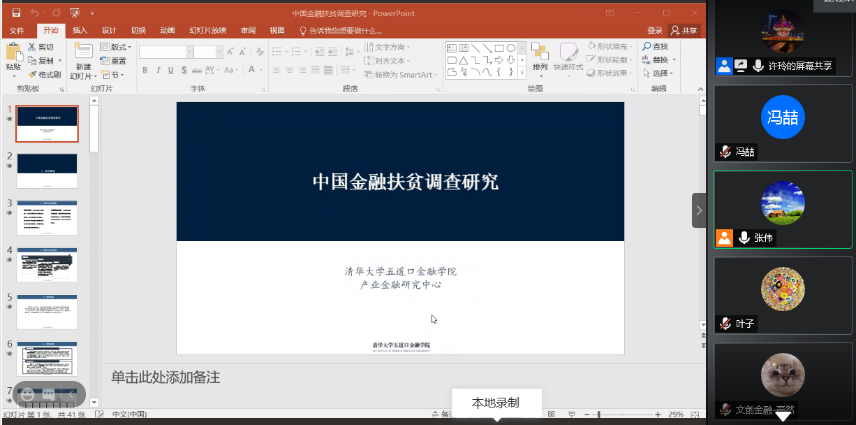856x425 pixels.
Task: Open the Insert ribbon tab
Action: [80, 31]
